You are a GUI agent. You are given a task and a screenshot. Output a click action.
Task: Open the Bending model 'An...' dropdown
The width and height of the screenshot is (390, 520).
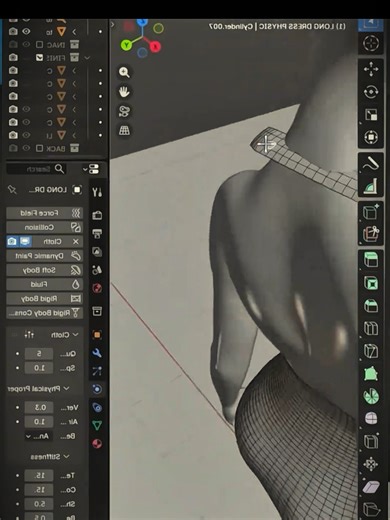[38, 436]
